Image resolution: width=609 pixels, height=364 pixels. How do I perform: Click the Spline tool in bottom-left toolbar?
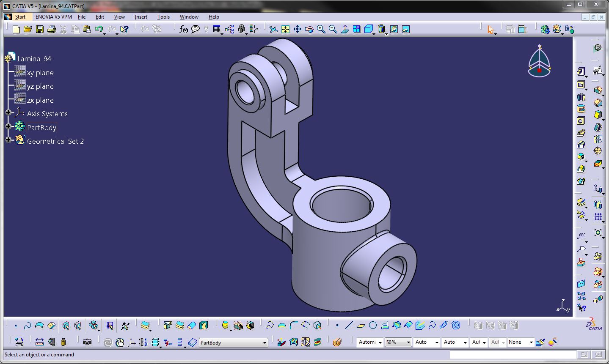(28, 326)
